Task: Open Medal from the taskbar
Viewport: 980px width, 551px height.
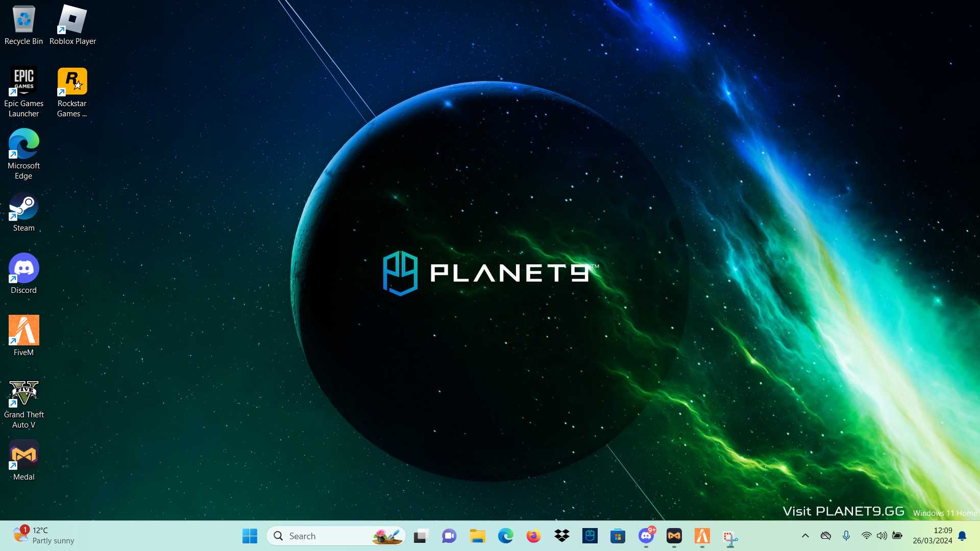Action: pyautogui.click(x=674, y=536)
